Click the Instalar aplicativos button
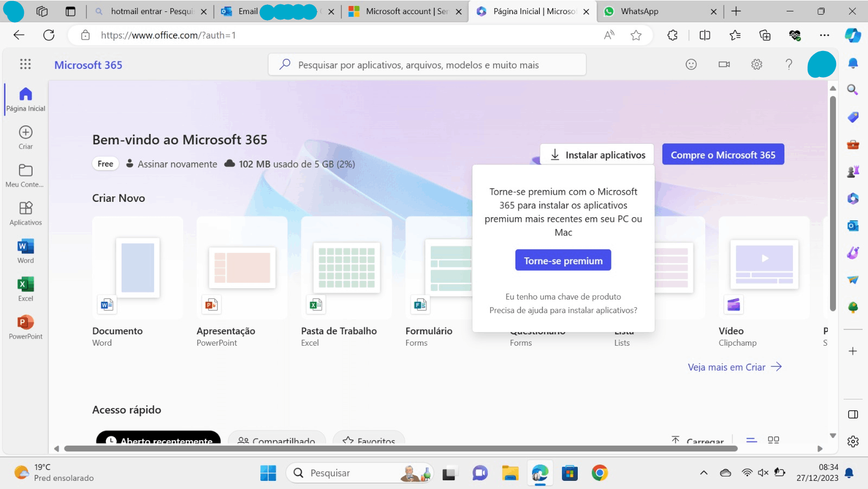Screen dimensions: 868x489 pyautogui.click(x=597, y=155)
